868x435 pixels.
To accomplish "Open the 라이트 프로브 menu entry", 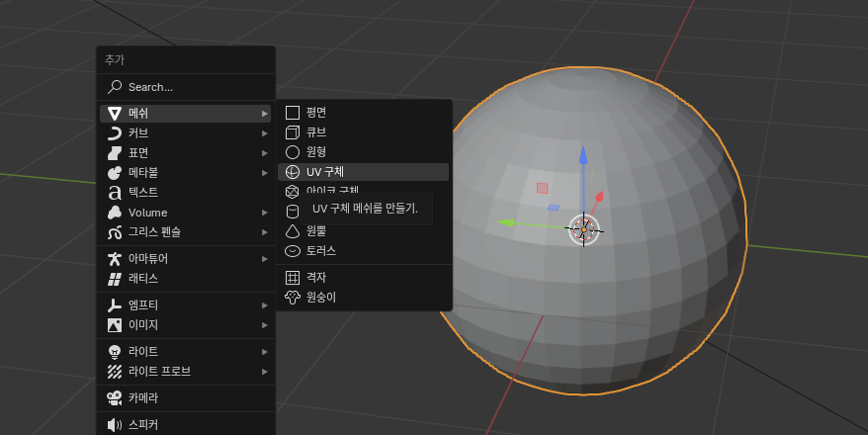I will coord(186,372).
